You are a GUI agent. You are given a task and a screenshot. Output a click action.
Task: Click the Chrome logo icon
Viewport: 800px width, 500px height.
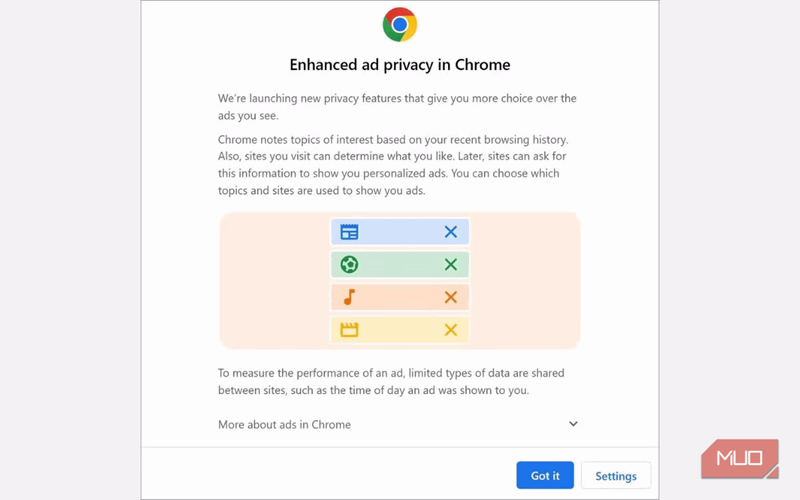point(399,24)
